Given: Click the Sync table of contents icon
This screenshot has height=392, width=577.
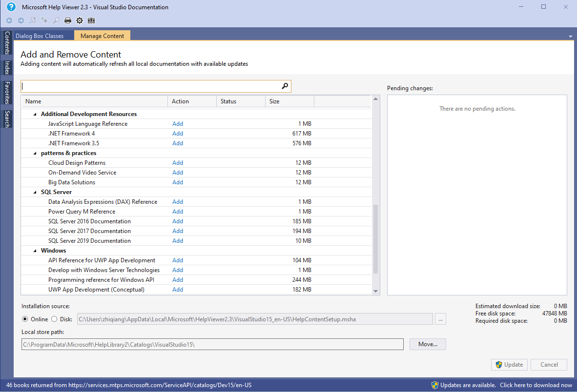Looking at the screenshot, I should click(33, 20).
